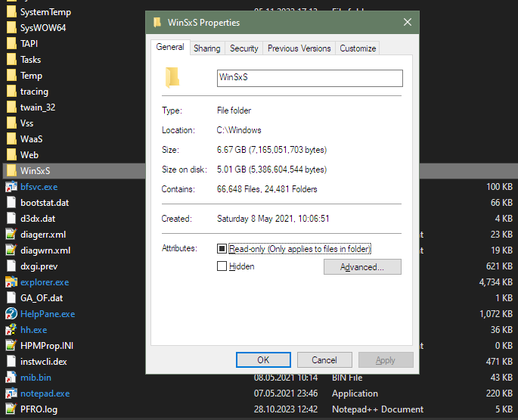The image size is (518, 420).
Task: Enable the Hidden attribute checkbox
Action: pos(222,266)
